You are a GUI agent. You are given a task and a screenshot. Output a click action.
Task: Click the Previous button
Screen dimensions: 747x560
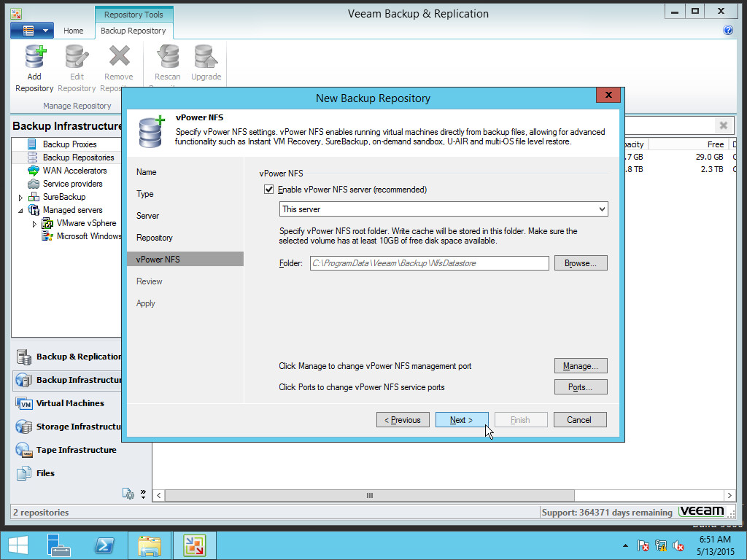[403, 420]
